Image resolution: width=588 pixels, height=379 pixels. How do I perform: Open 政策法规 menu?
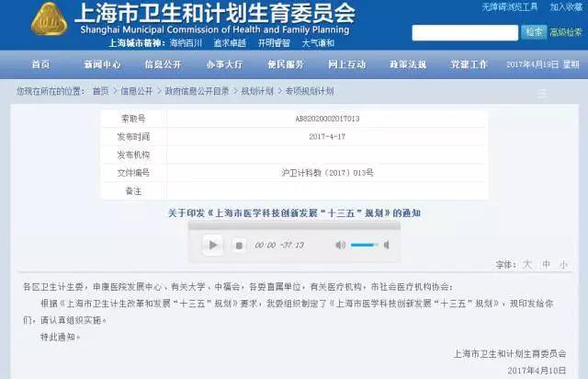coord(408,64)
